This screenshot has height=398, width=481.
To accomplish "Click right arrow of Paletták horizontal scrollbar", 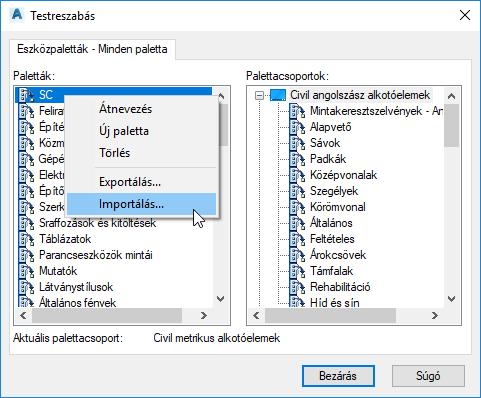I will 204,315.
